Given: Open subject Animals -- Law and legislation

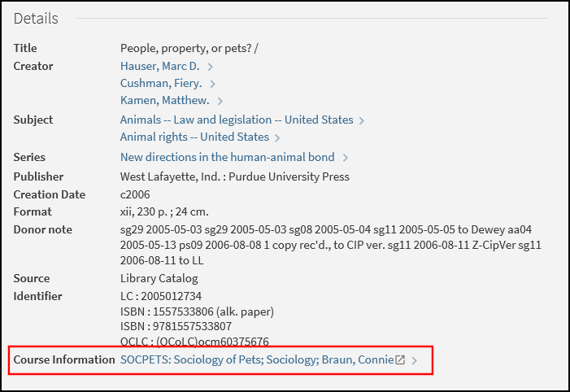Looking at the screenshot, I should [x=237, y=120].
